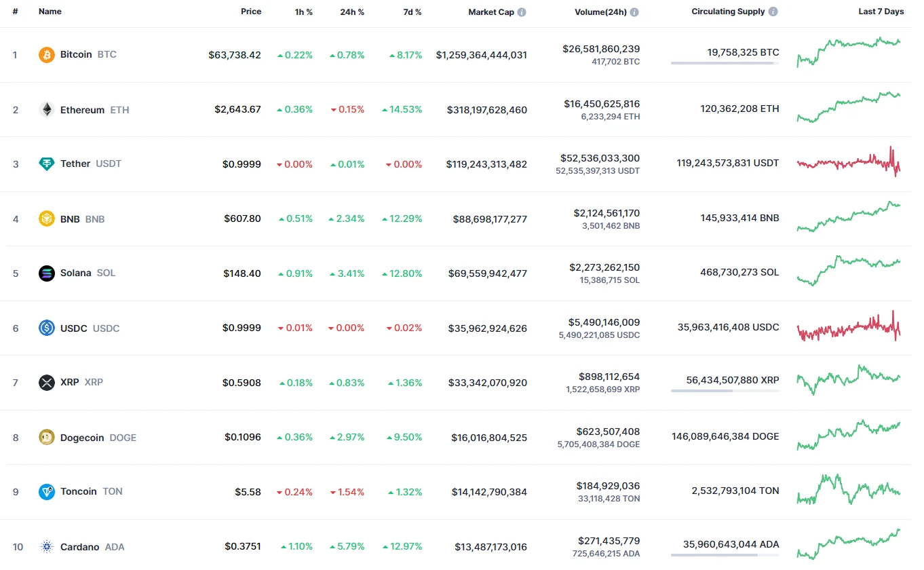The image size is (924, 570).
Task: Click the BNB logo icon
Action: [46, 219]
